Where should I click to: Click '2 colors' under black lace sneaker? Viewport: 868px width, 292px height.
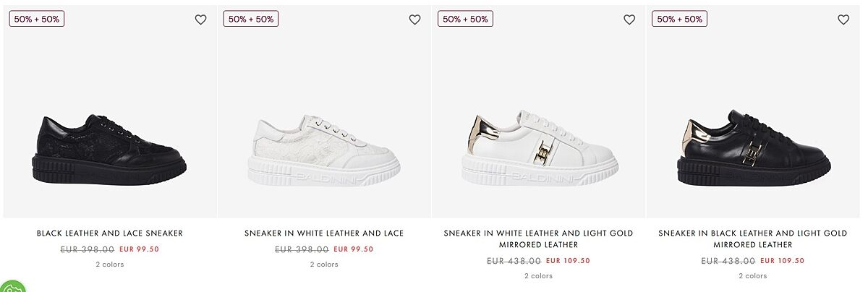point(110,265)
